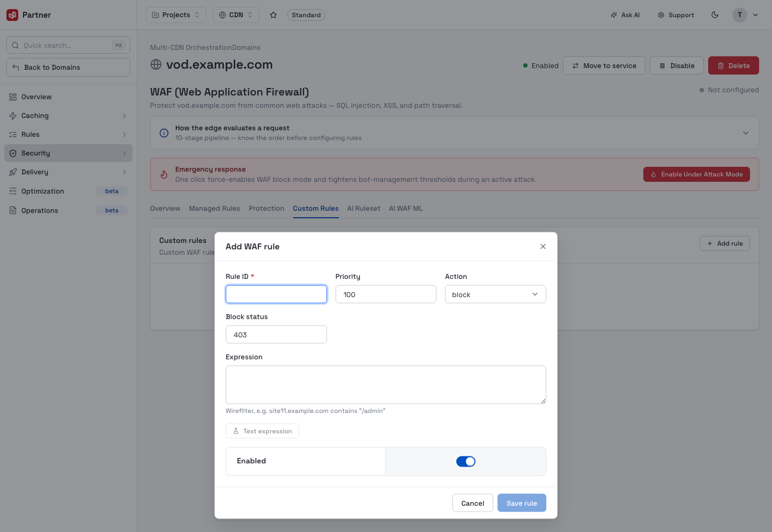Expand the Caching submenu chevron
Viewport: 772px width, 532px height.
tap(124, 116)
